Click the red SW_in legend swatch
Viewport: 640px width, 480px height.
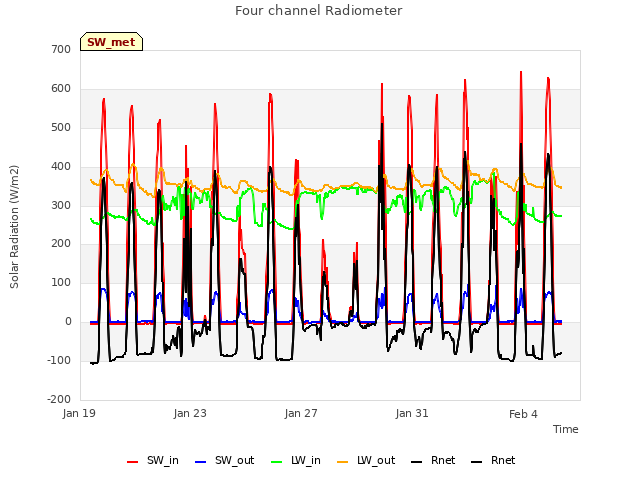133,462
